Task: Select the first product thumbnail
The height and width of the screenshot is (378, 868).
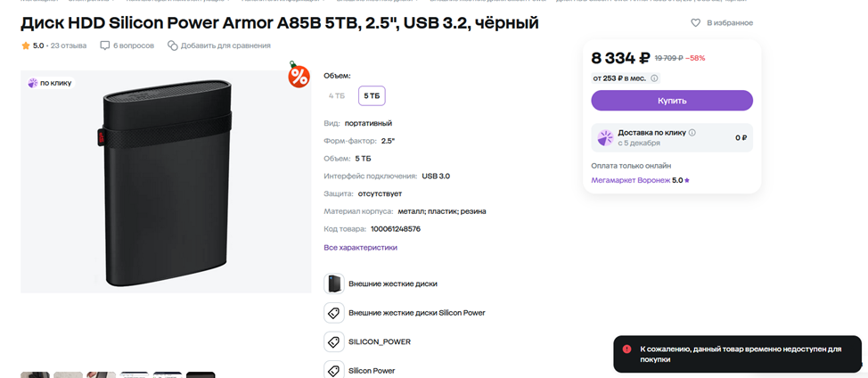Action: click(35, 374)
